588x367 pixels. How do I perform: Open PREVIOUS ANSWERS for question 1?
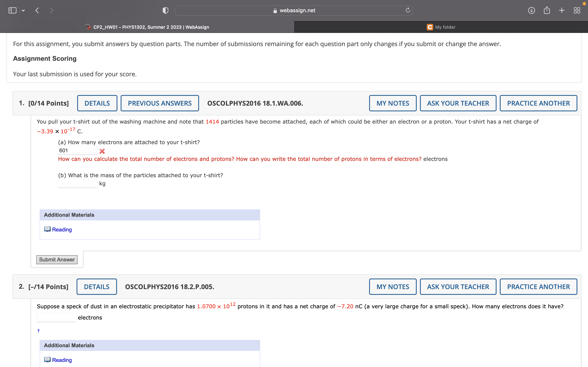160,103
